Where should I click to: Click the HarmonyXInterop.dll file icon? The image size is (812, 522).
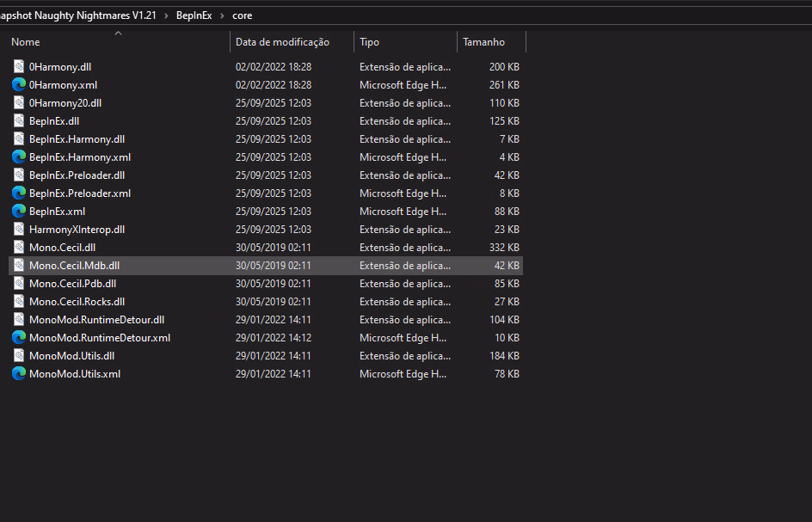(x=19, y=229)
